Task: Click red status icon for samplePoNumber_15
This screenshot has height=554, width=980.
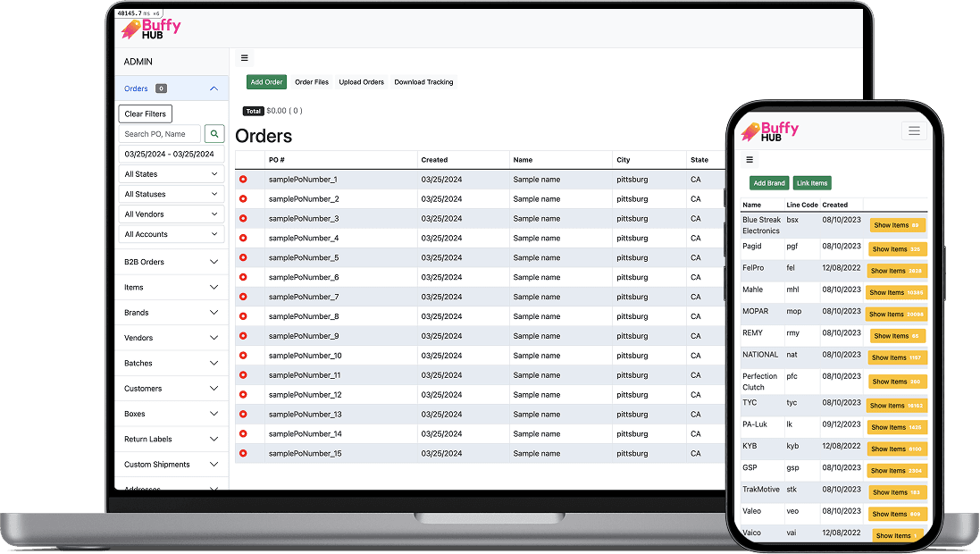Action: click(x=243, y=453)
